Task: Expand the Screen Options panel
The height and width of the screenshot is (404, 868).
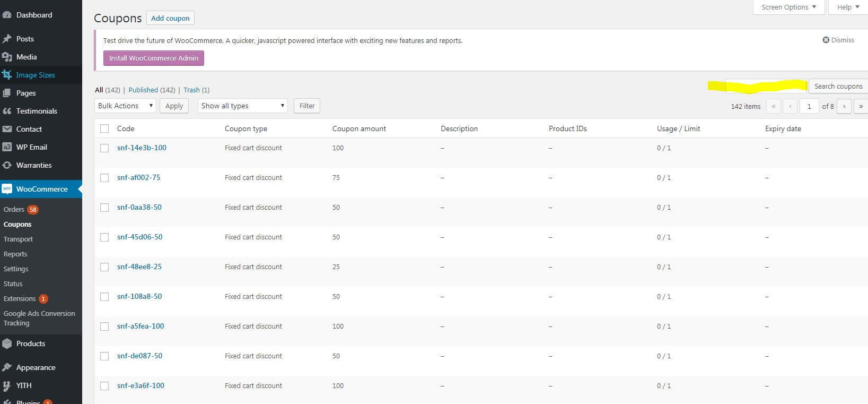Action: pyautogui.click(x=788, y=7)
